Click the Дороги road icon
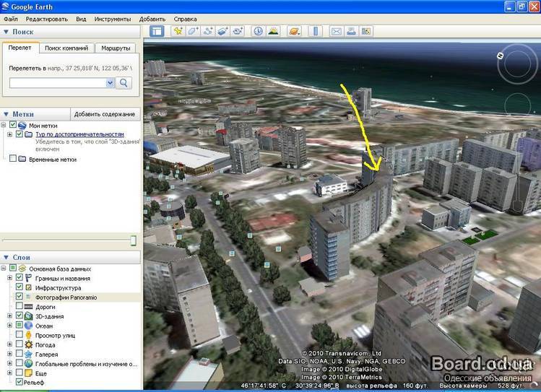Image resolution: width=541 pixels, height=392 pixels. tap(28, 307)
